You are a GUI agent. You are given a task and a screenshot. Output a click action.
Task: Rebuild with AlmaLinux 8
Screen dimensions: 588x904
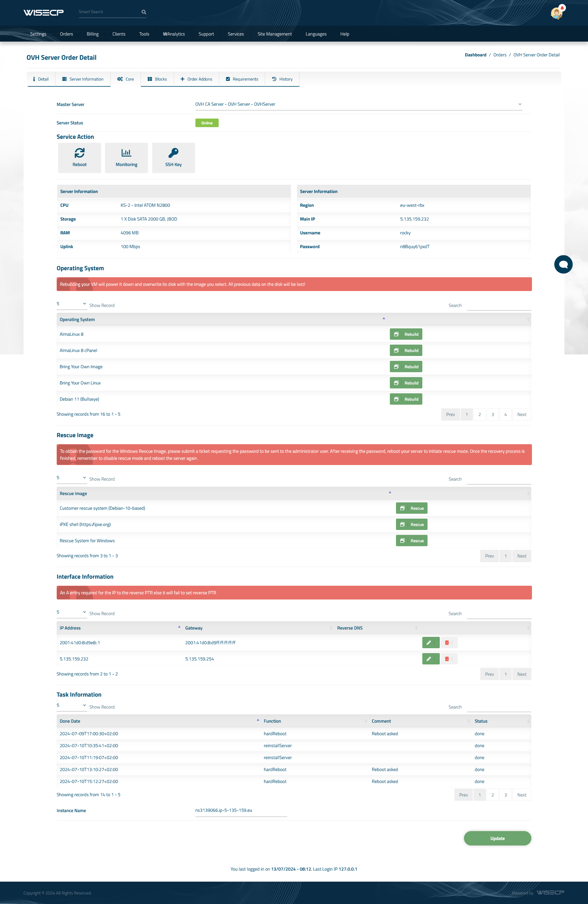[406, 334]
